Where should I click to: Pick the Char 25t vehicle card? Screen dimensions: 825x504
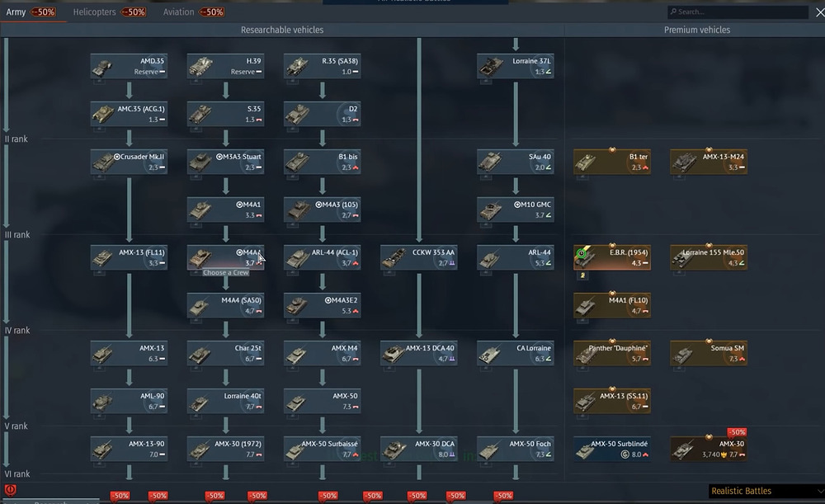(225, 353)
